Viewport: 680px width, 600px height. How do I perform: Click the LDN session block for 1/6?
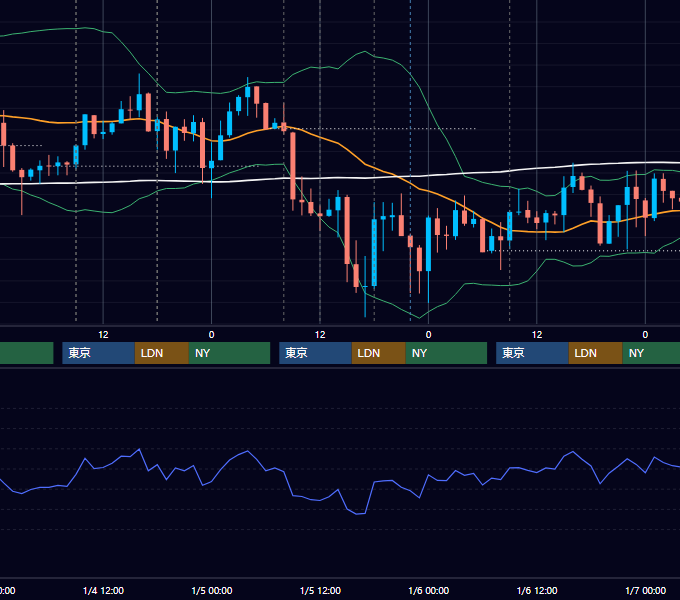point(595,353)
